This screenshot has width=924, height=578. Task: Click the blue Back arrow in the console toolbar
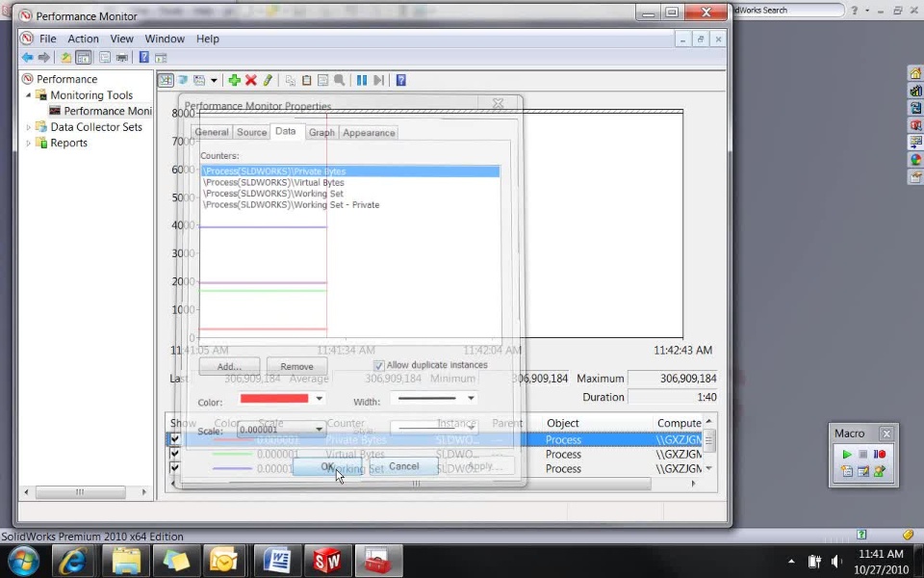tap(27, 57)
